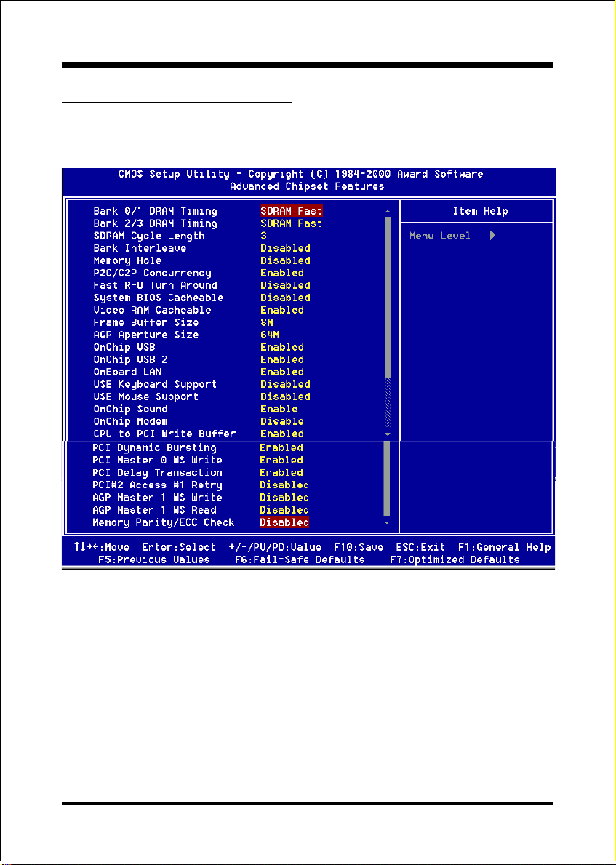Click scroll up arrow of upper settings list

tap(388, 211)
